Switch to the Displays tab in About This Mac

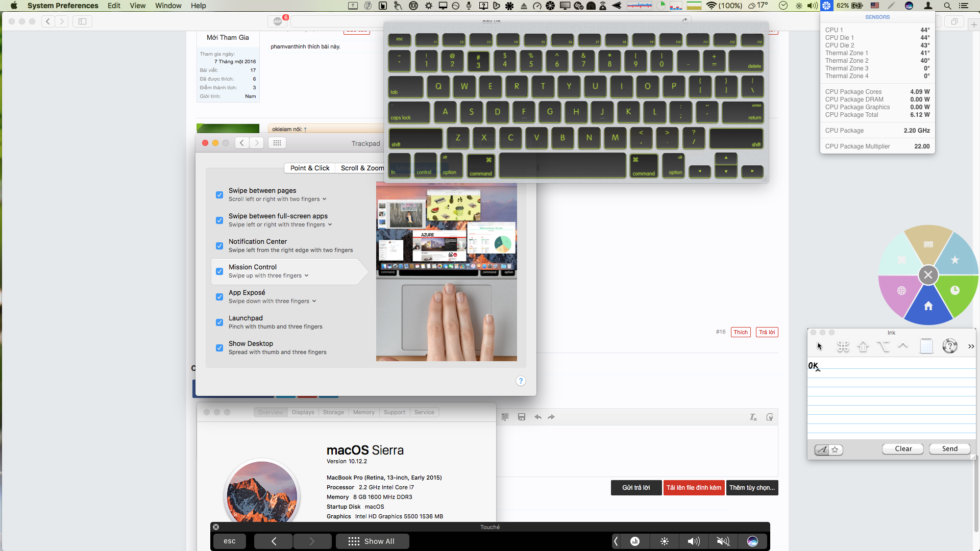point(302,412)
